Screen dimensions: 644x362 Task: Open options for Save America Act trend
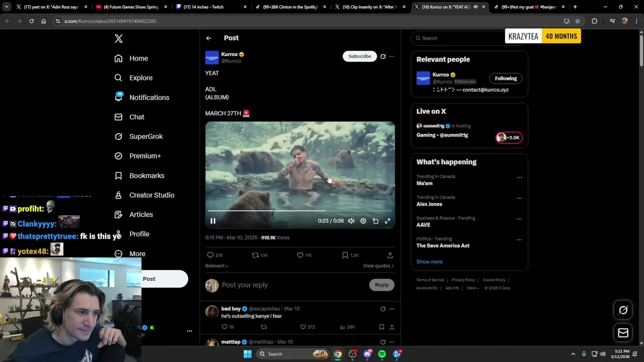click(519, 240)
